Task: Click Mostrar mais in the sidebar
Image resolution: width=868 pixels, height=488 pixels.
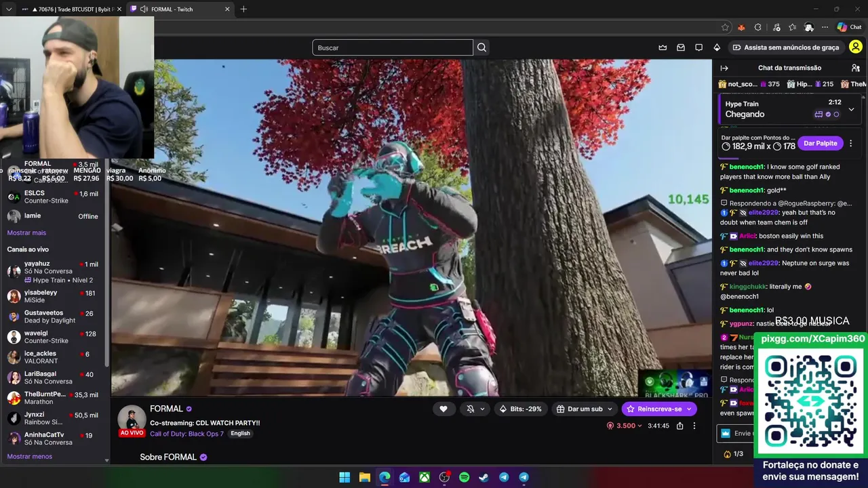Action: click(26, 233)
